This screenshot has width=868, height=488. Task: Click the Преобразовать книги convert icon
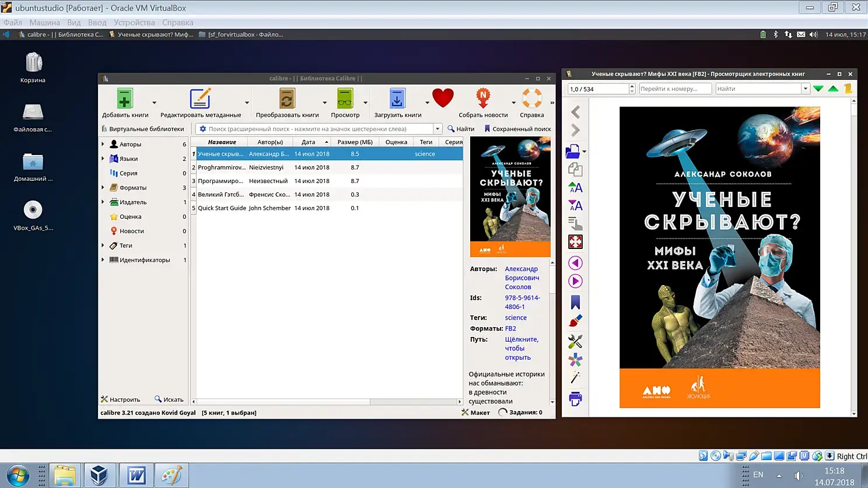[287, 99]
